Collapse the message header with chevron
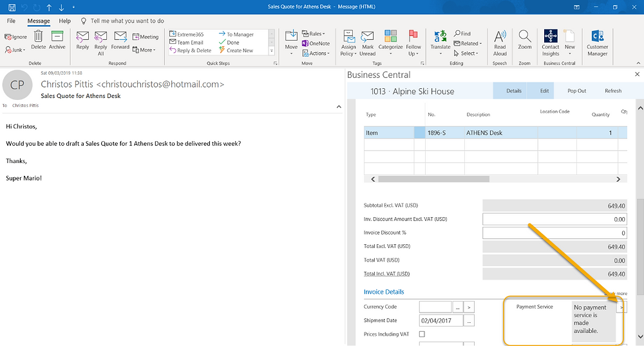 (x=339, y=106)
